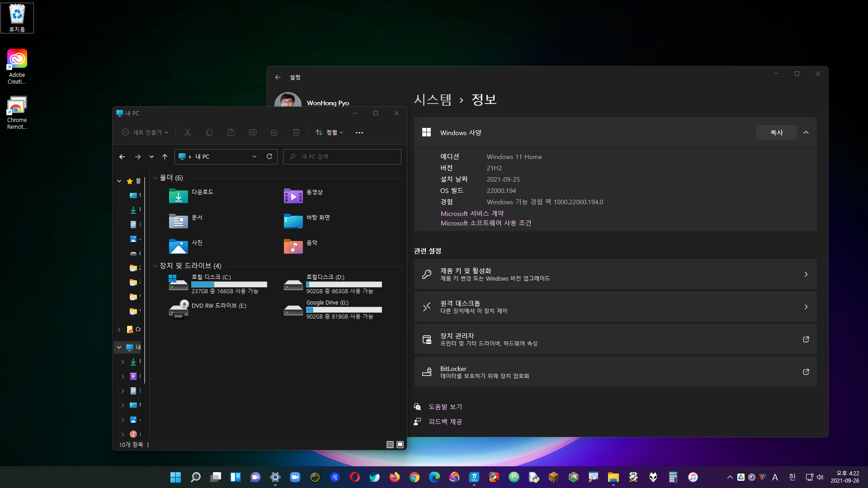The width and height of the screenshot is (868, 488).
Task: Open the 정렬 sort dropdown
Action: coord(330,132)
